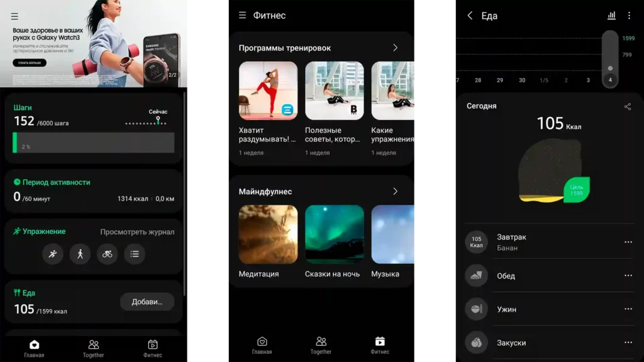Tap the Цель 1599 goal badge
Image resolution: width=644 pixels, height=362 pixels.
pyautogui.click(x=577, y=190)
